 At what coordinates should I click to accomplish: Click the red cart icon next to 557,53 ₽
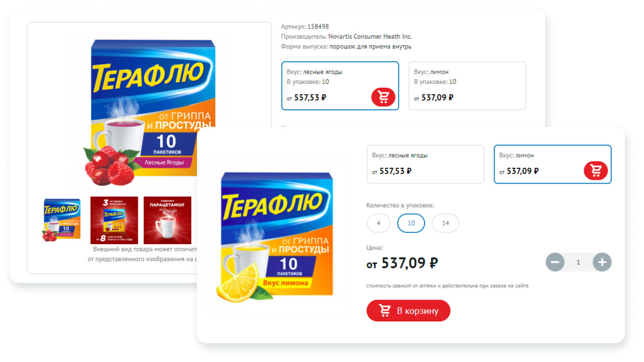(x=383, y=97)
